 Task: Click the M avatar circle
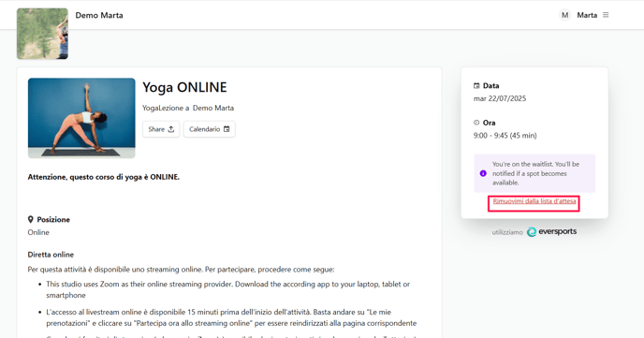[x=564, y=15]
